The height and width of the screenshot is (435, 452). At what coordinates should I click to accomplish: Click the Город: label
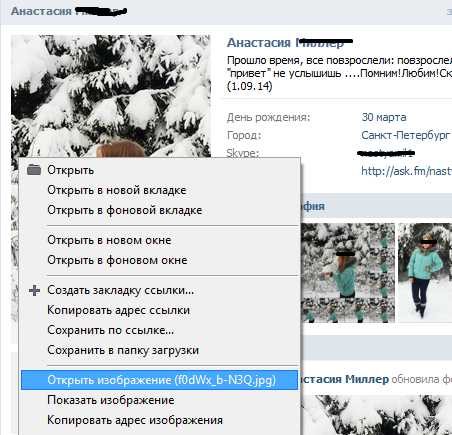[x=244, y=135]
